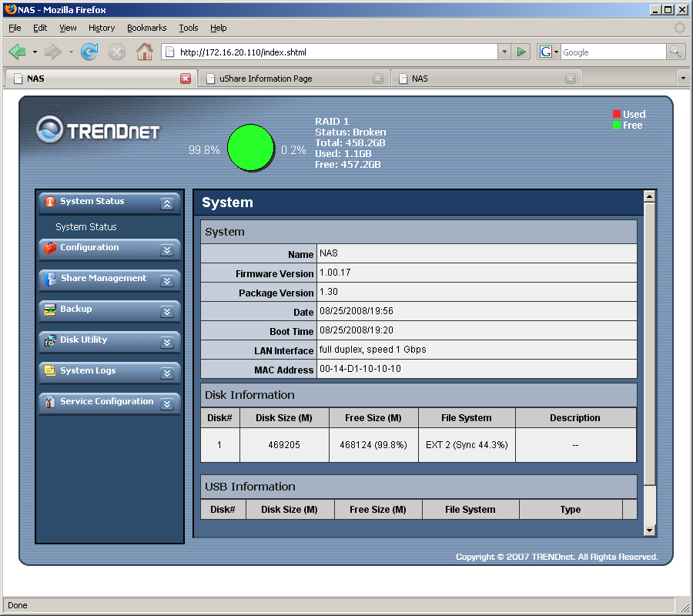Open the forward history dropdown arrow
This screenshot has height=616, width=693.
point(71,52)
